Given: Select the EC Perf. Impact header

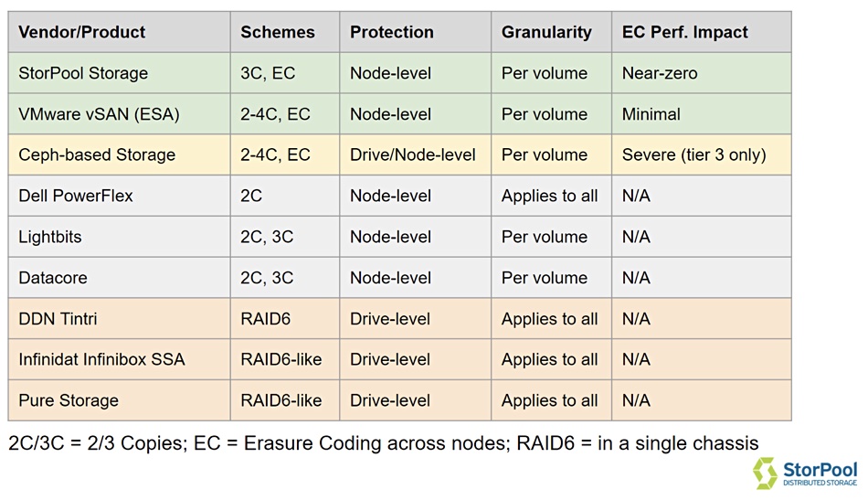Looking at the screenshot, I should [x=702, y=32].
